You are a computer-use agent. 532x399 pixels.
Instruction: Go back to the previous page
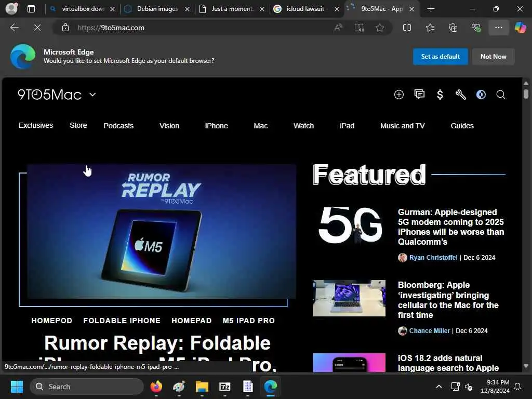tap(14, 28)
